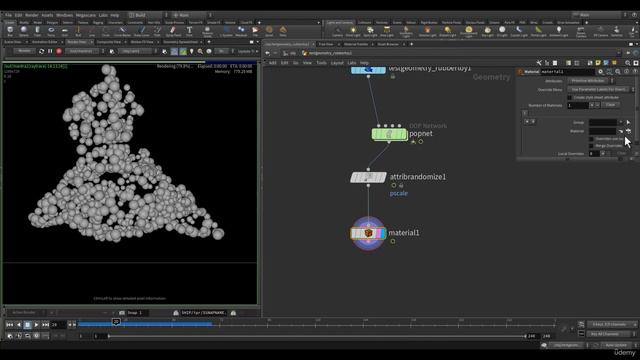Click the network editor search icon
The height and width of the screenshot is (360, 640).
[627, 63]
